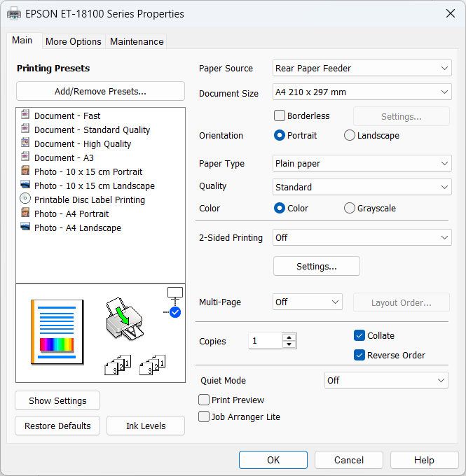The width and height of the screenshot is (466, 476).
Task: Click the Photo - A4 Portrait icon
Action: point(25,213)
